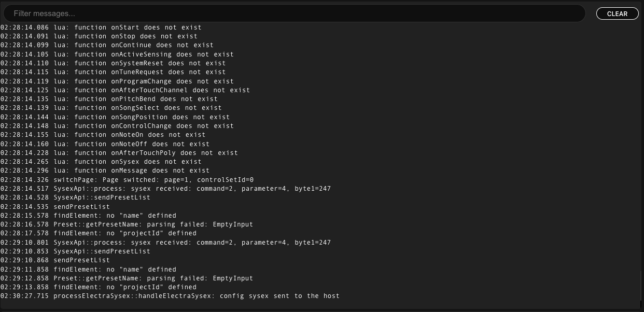The width and height of the screenshot is (644, 312).
Task: Click the onNoteOn does not exist log line
Action: tap(103, 134)
